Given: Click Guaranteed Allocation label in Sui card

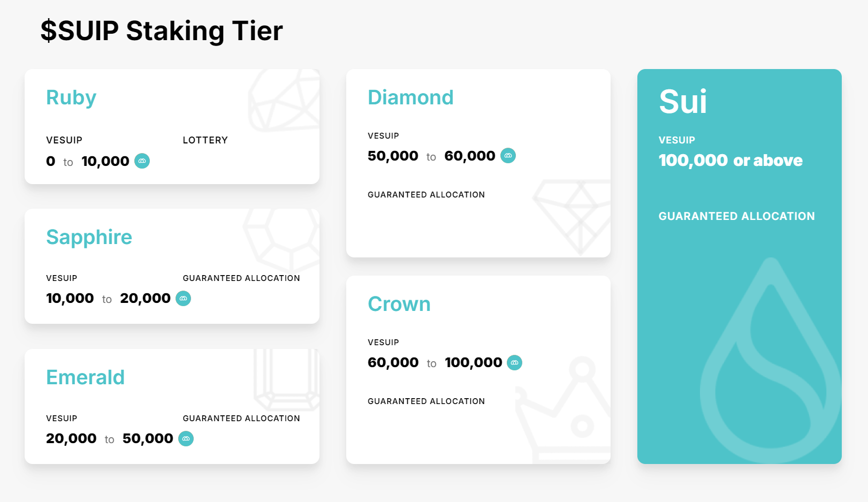Looking at the screenshot, I should point(736,216).
